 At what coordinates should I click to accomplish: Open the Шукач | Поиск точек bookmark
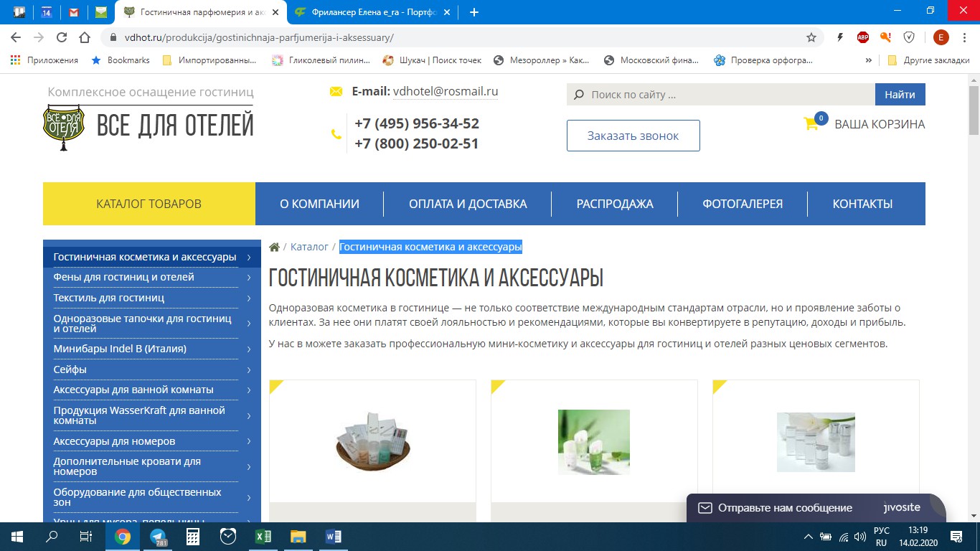pos(432,60)
